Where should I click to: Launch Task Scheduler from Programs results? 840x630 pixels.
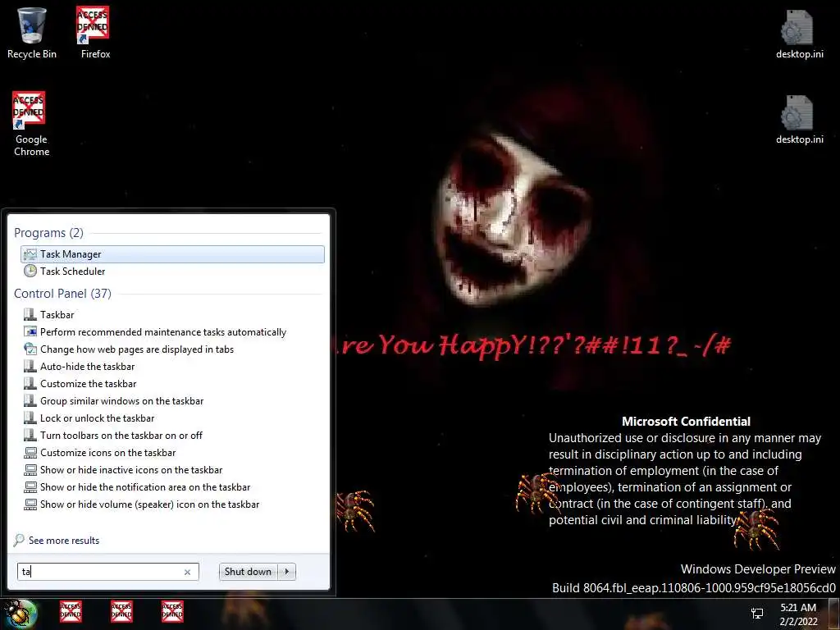(x=172, y=271)
